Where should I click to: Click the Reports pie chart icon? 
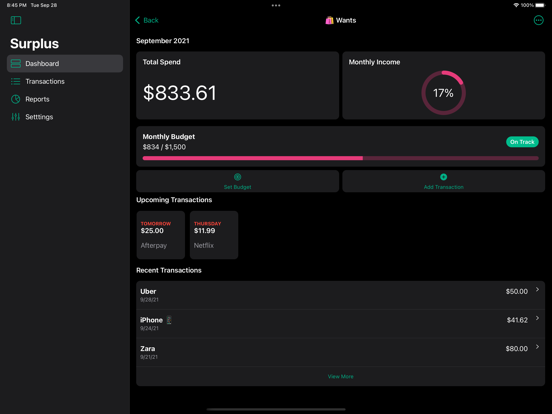16,99
